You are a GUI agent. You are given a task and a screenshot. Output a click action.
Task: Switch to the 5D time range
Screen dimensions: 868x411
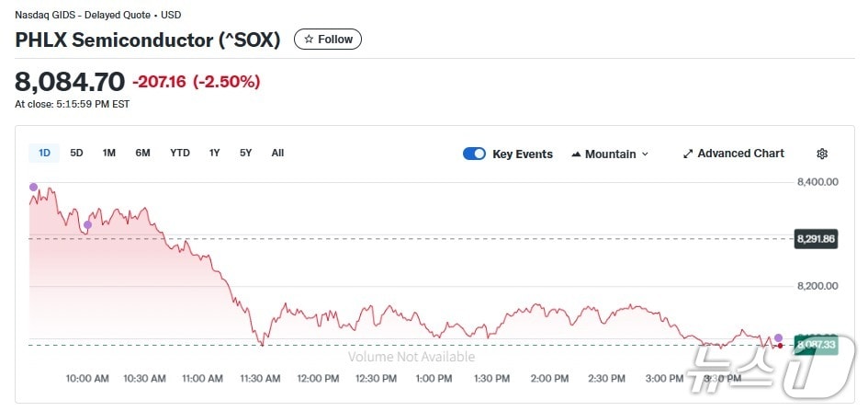[x=77, y=153]
